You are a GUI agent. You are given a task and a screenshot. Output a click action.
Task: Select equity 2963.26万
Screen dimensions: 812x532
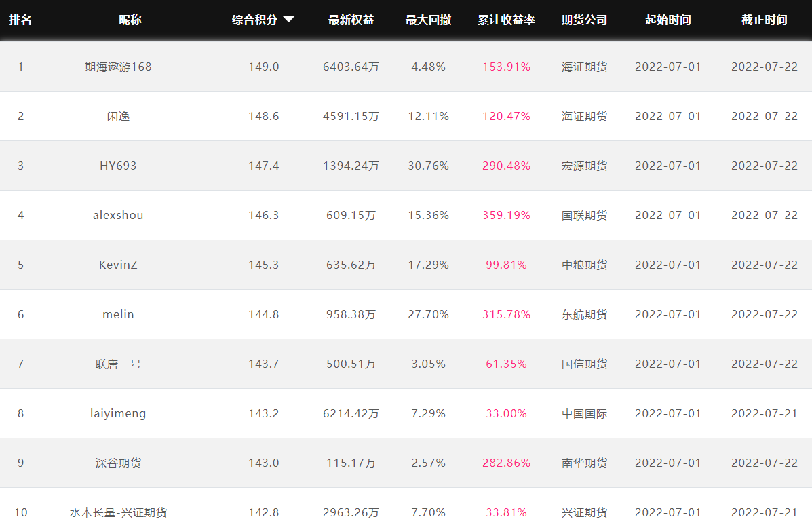[351, 512]
